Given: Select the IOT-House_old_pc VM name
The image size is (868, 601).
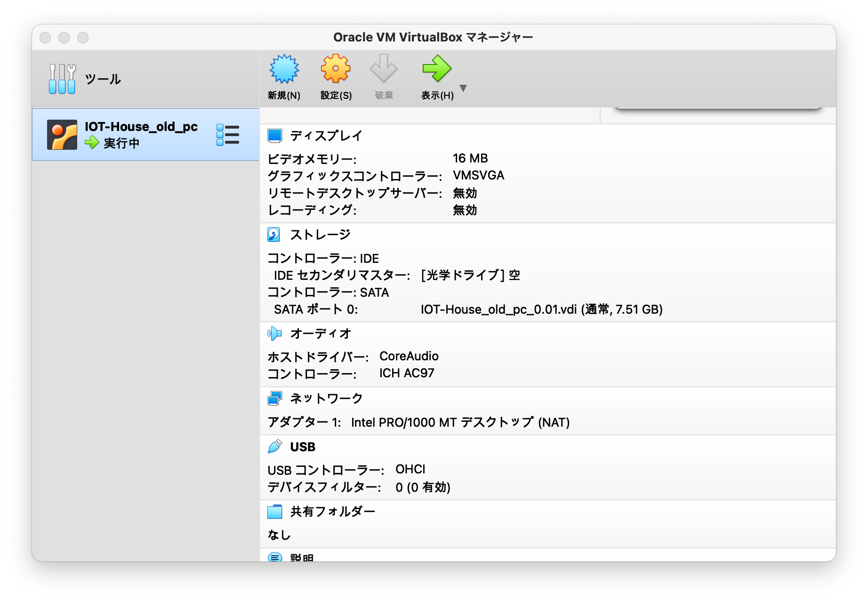Looking at the screenshot, I should [141, 127].
